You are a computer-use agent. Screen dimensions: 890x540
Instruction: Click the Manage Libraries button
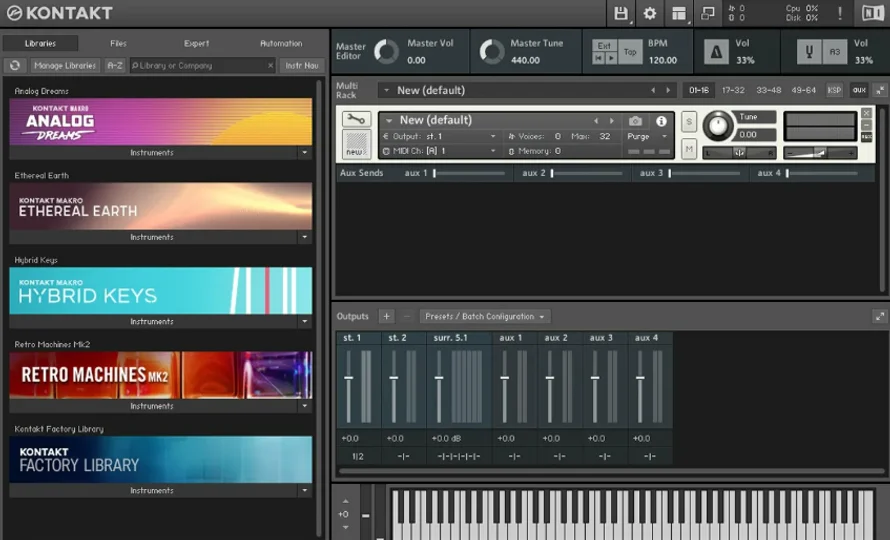(64, 66)
